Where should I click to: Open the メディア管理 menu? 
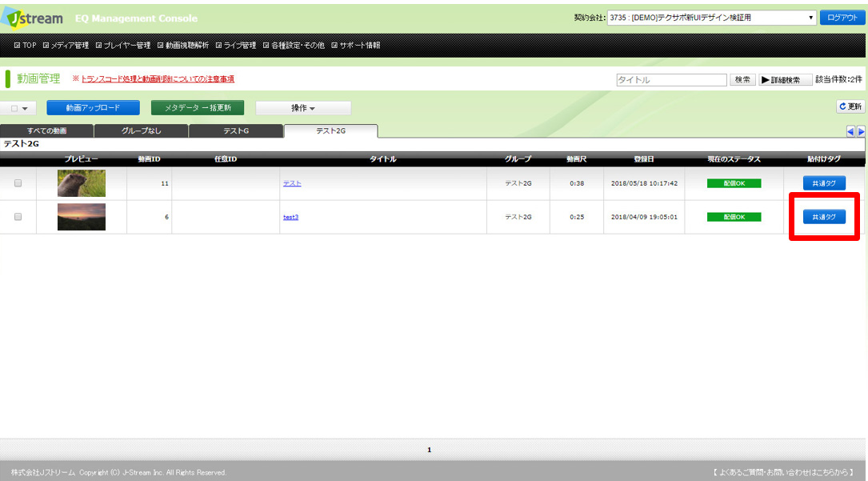(66, 46)
